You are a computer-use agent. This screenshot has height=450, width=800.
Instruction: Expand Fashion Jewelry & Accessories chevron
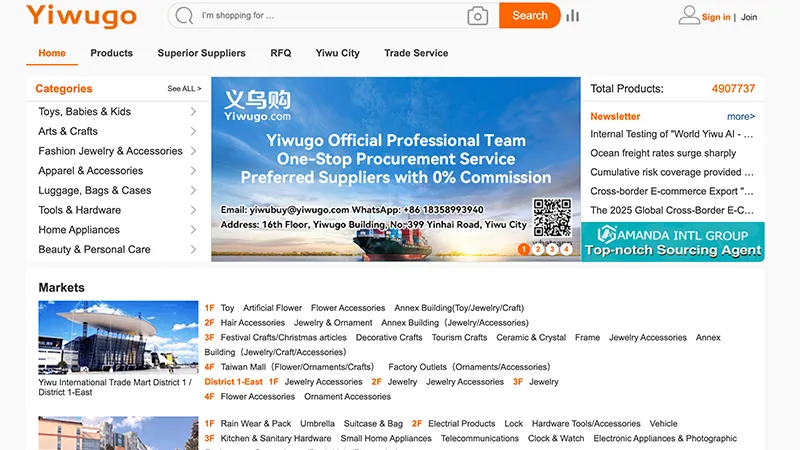pyautogui.click(x=193, y=151)
